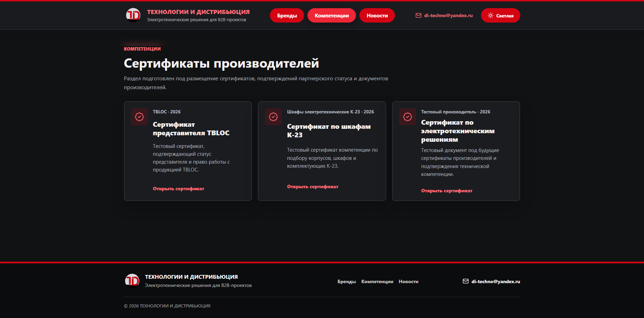Switch to light theme with Светлая toggle
Screen dimensions: 644x318
pos(501,15)
